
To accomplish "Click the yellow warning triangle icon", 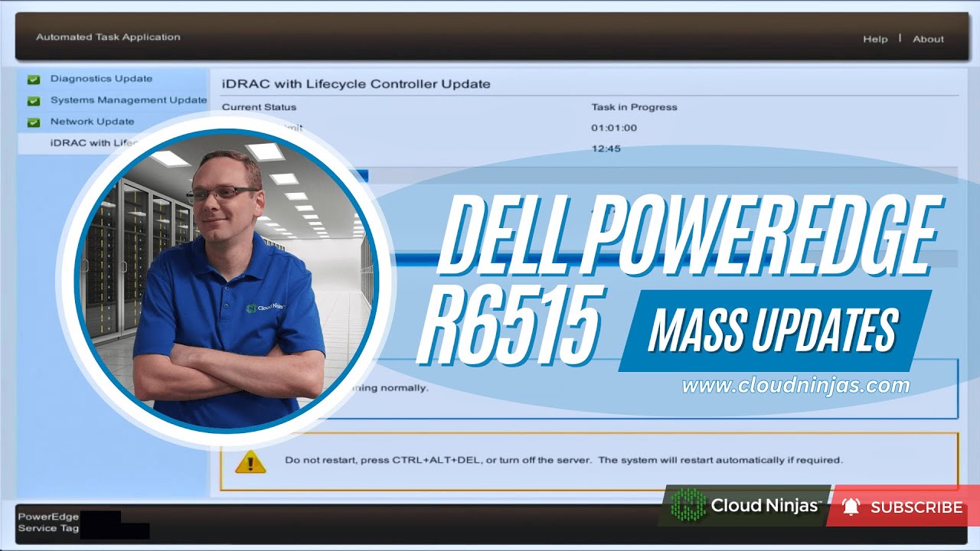I will pyautogui.click(x=250, y=461).
